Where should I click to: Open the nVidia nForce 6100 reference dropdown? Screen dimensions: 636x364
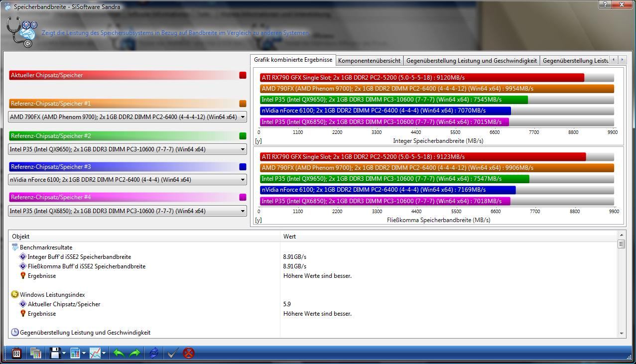(x=127, y=180)
